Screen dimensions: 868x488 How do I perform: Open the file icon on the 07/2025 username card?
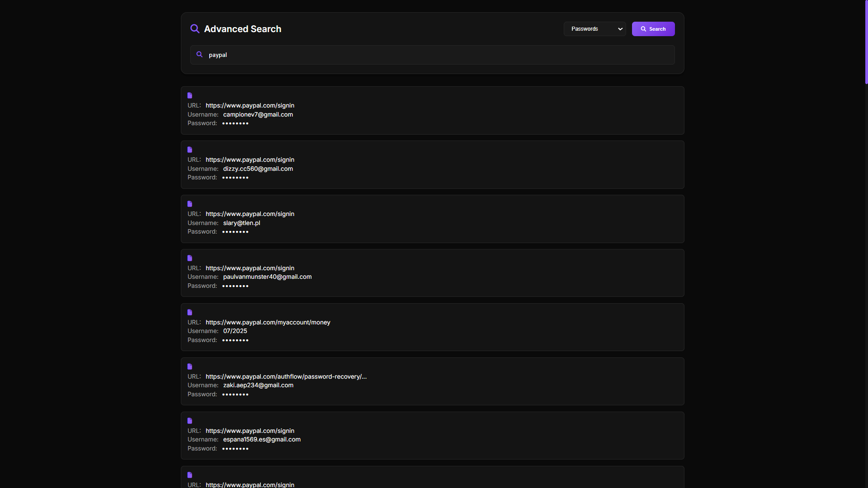click(x=190, y=312)
